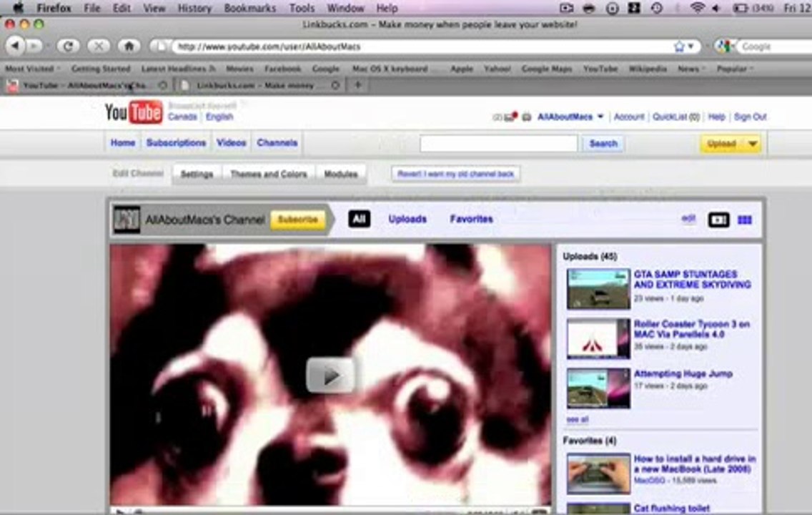812x515 pixels.
Task: Open the Tools menu
Action: point(302,9)
